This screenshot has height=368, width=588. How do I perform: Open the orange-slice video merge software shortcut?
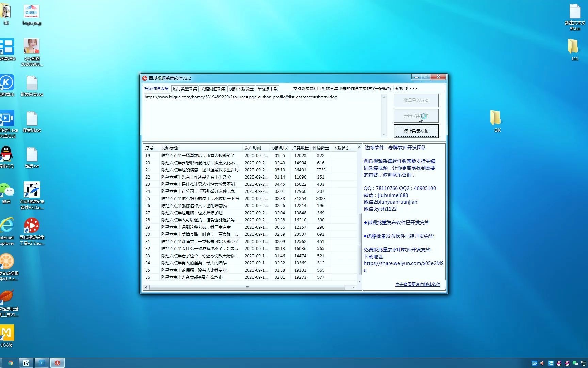tap(7, 267)
